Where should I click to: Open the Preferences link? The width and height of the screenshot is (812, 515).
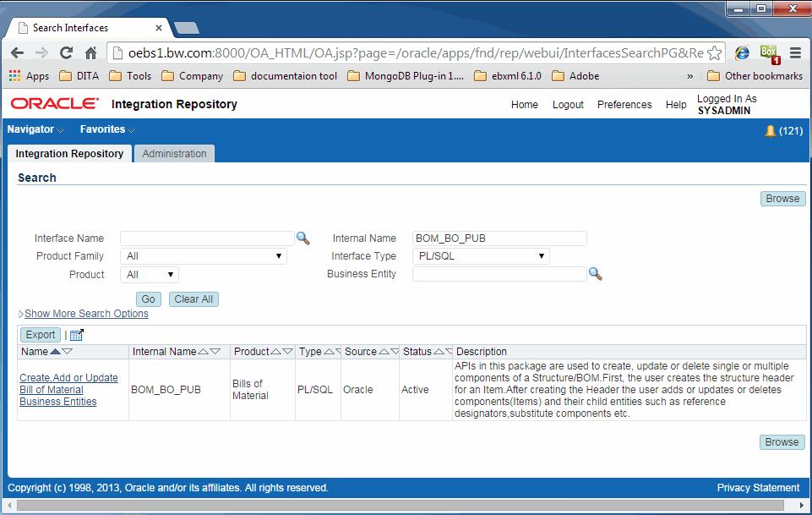(x=624, y=105)
